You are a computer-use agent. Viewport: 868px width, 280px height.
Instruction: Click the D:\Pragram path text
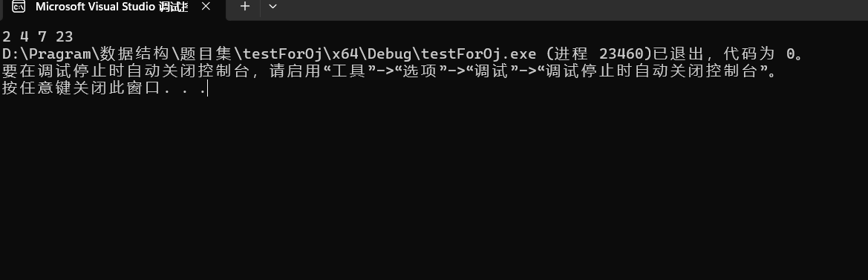click(47, 54)
